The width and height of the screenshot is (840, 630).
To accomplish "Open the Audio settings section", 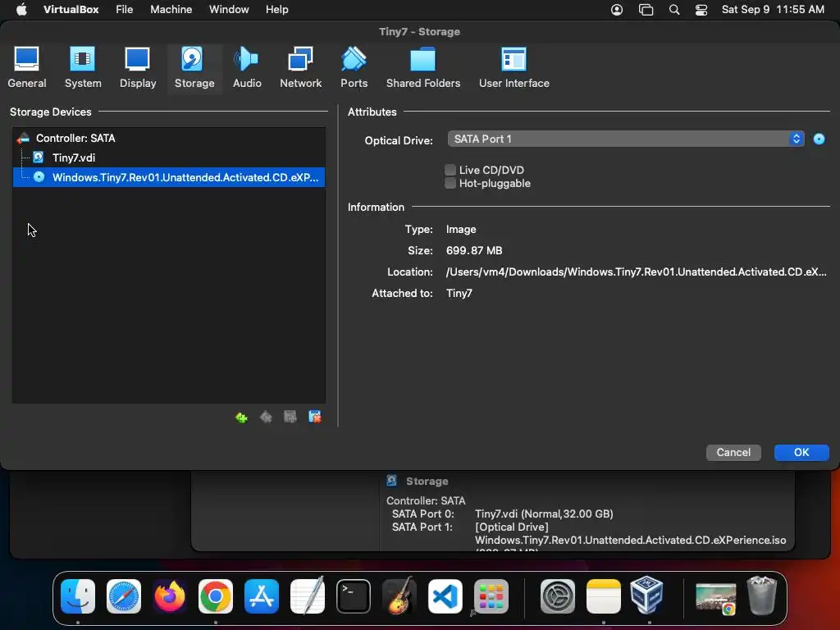I will point(247,69).
